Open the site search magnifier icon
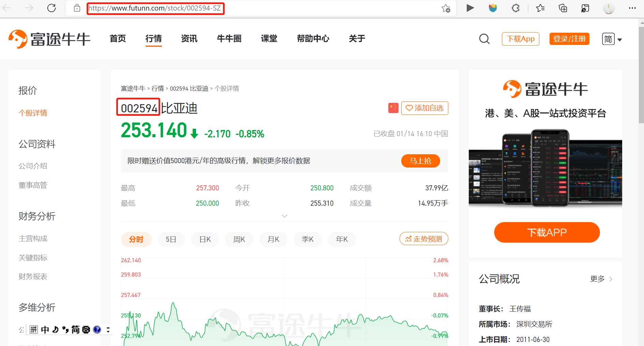The width and height of the screenshot is (644, 346). (x=484, y=38)
